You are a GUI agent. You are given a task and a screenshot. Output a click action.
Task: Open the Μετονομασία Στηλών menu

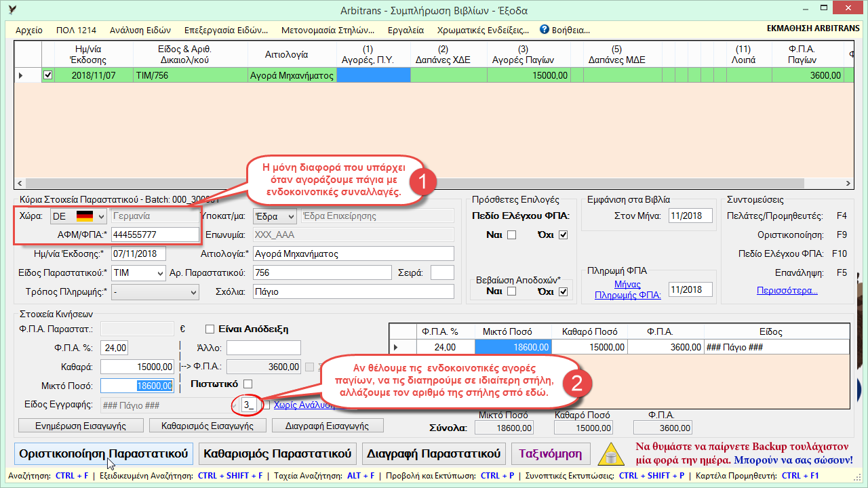coord(328,30)
